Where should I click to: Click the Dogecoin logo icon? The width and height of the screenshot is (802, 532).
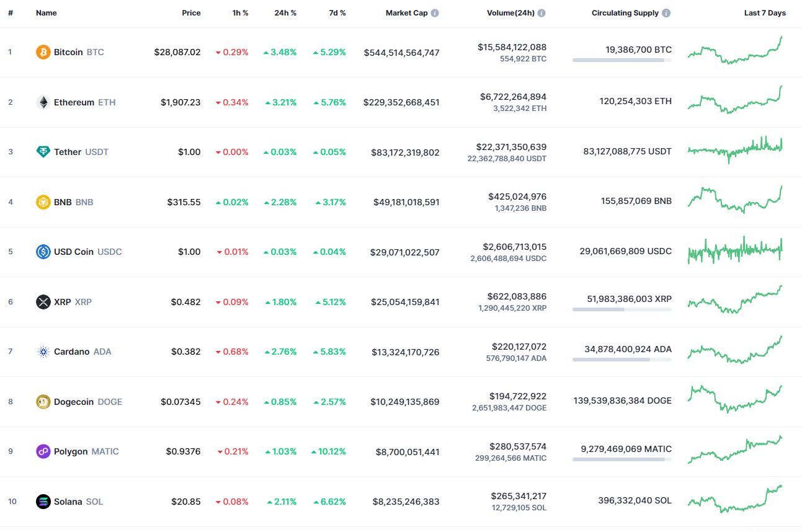[43, 402]
